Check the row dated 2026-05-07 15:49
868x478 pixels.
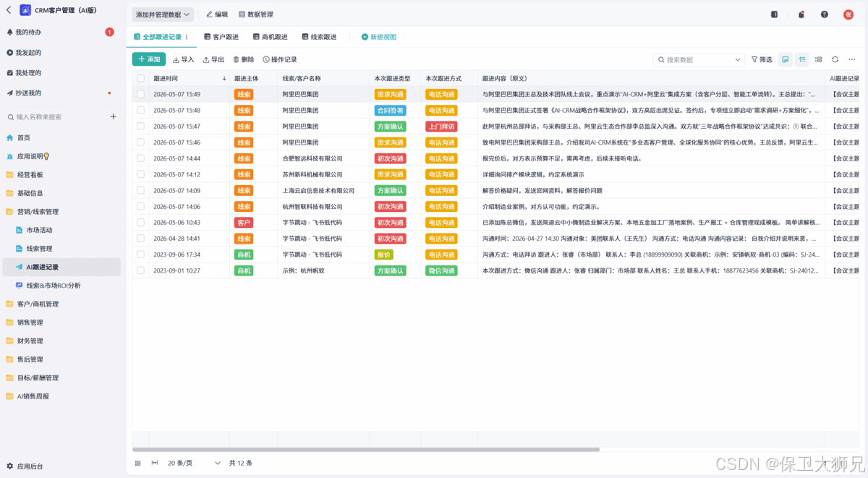(x=140, y=94)
